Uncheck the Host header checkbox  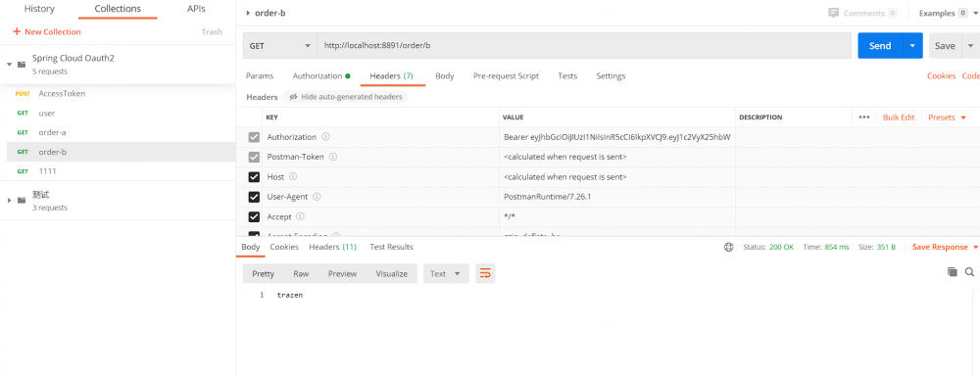[254, 177]
